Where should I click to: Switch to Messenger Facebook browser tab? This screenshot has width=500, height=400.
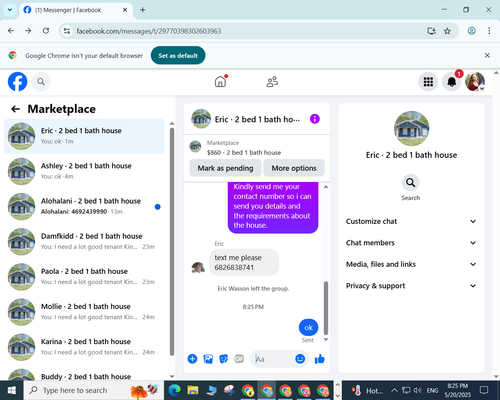pos(76,10)
